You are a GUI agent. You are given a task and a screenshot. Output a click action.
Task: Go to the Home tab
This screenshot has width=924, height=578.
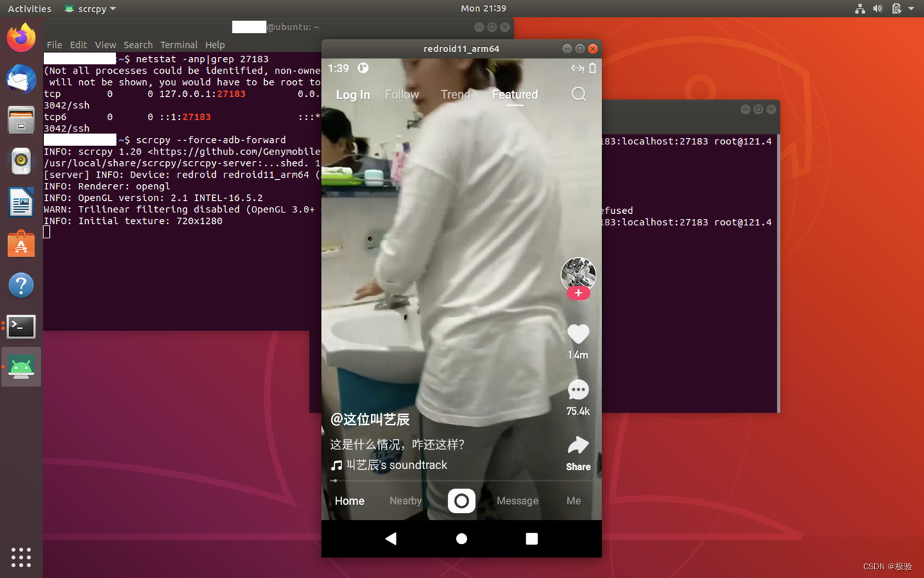click(349, 501)
